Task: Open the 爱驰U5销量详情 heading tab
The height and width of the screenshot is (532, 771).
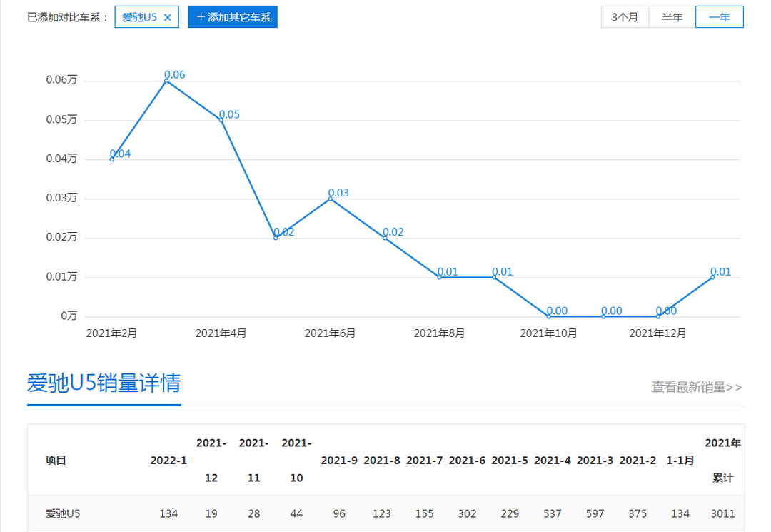Action: (x=104, y=383)
